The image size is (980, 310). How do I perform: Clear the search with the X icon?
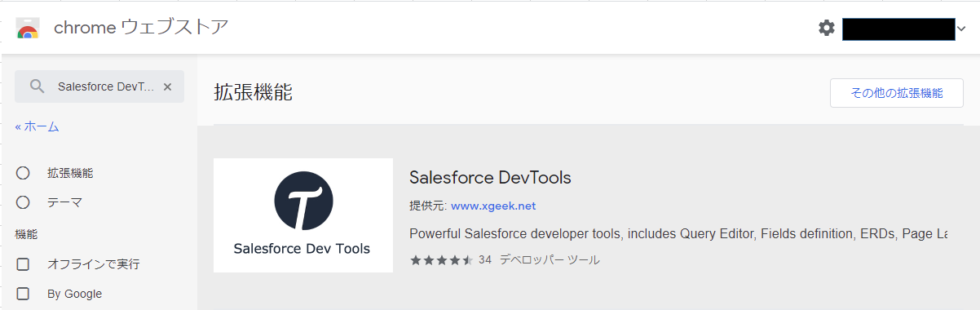167,86
